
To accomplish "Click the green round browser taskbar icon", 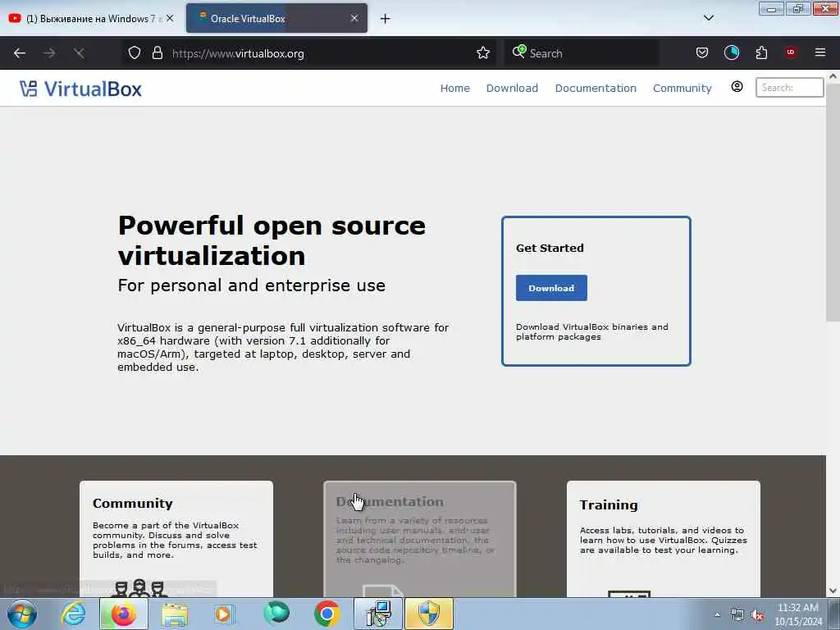I will 276,613.
